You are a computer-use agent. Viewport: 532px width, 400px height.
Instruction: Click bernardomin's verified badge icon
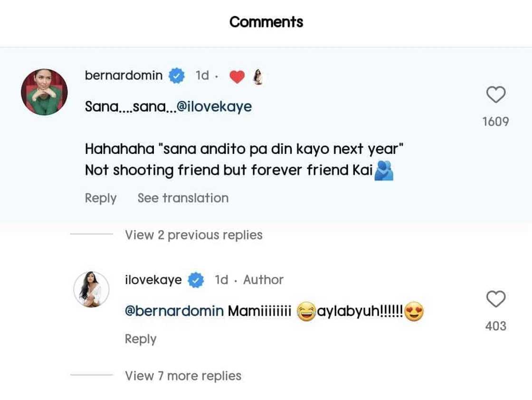click(177, 76)
